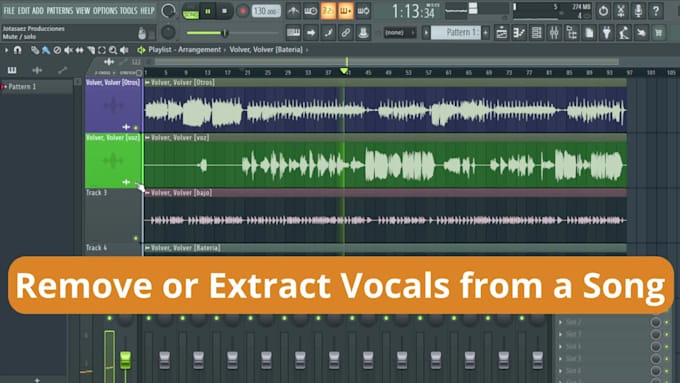Click Playlist - Arrangement breadcrumb
680x383 pixels.
pos(184,50)
